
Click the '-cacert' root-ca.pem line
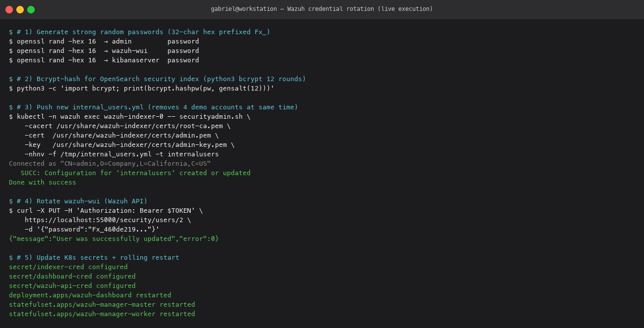128,126
